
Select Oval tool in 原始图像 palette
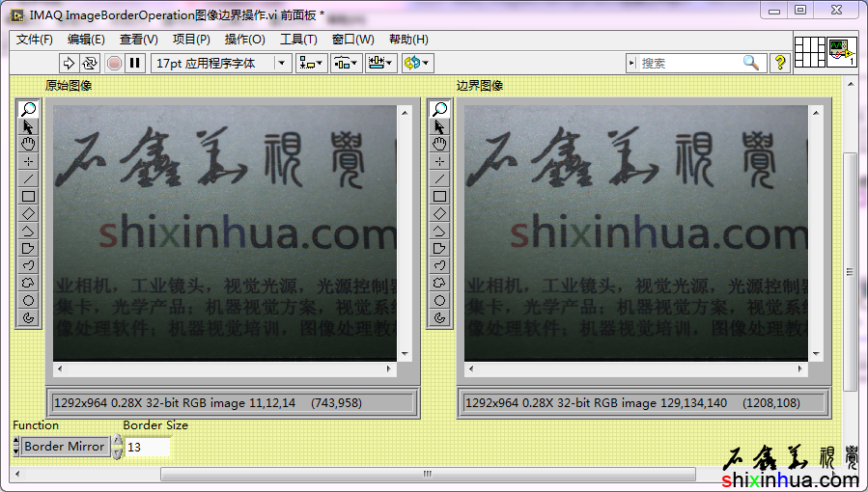[28, 300]
